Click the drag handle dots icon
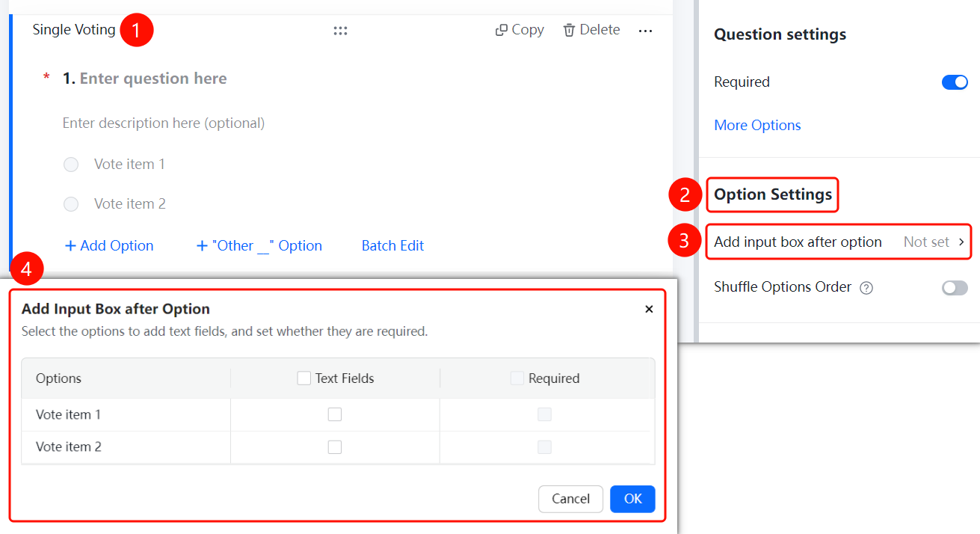Image resolution: width=980 pixels, height=534 pixels. [340, 31]
